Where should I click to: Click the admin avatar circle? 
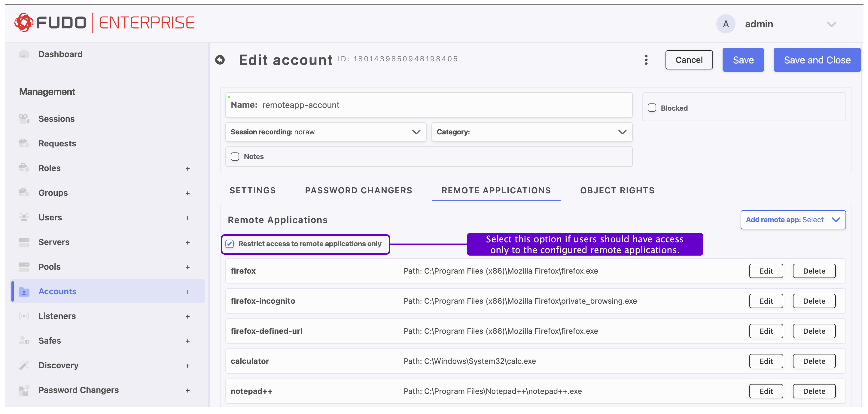coord(725,23)
